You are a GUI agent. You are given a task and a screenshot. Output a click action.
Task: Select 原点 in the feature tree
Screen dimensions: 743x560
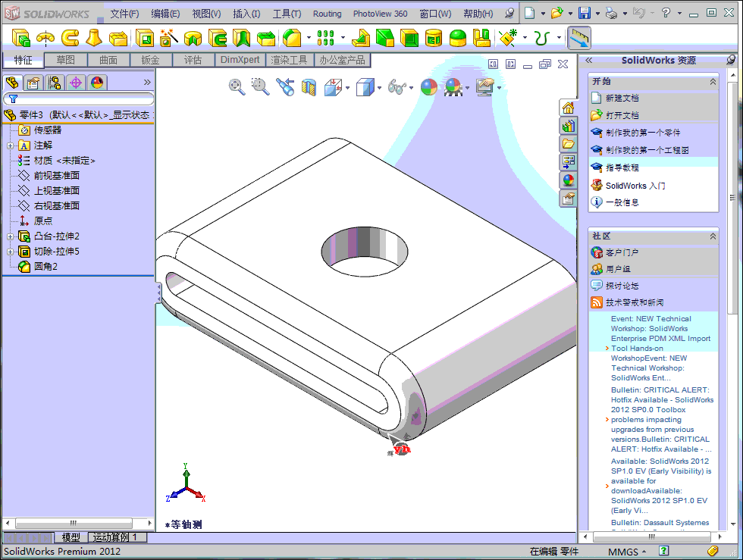click(x=42, y=221)
